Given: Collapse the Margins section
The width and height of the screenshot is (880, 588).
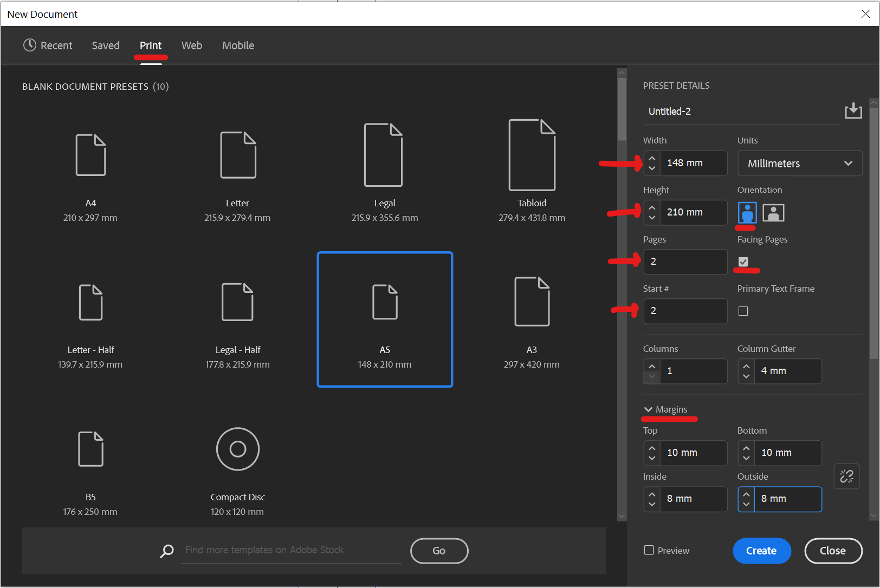Looking at the screenshot, I should coord(648,409).
